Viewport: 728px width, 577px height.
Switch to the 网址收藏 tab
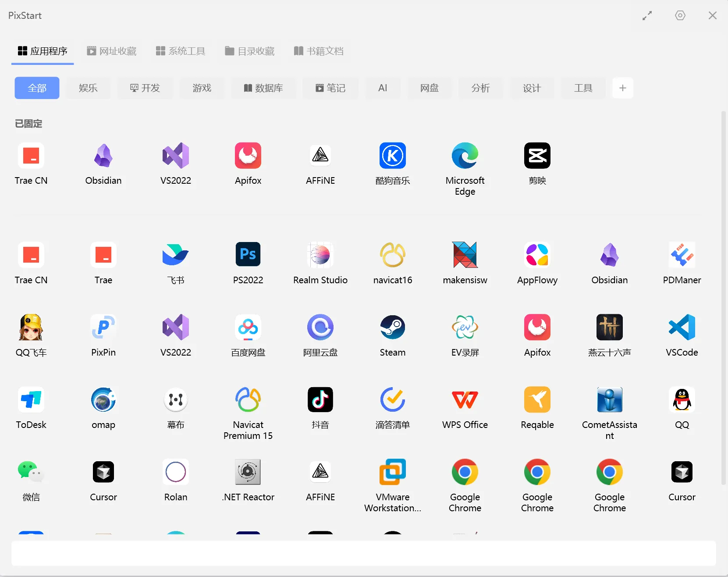111,51
